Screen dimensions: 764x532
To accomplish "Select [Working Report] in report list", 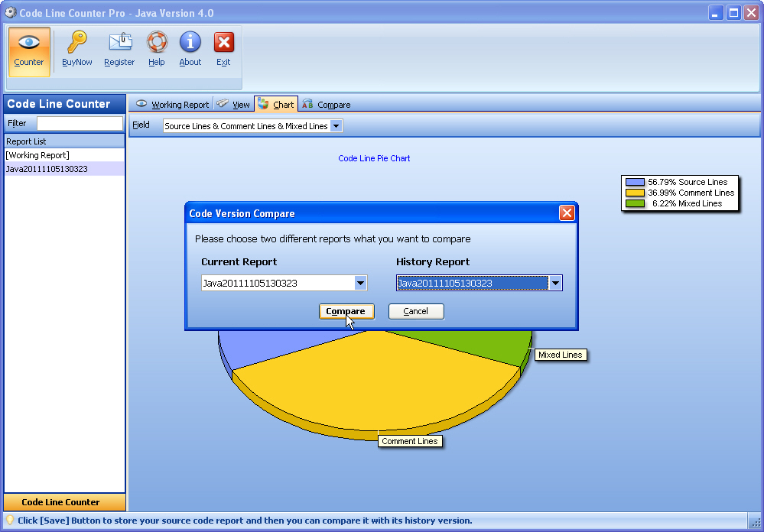I will 64,155.
